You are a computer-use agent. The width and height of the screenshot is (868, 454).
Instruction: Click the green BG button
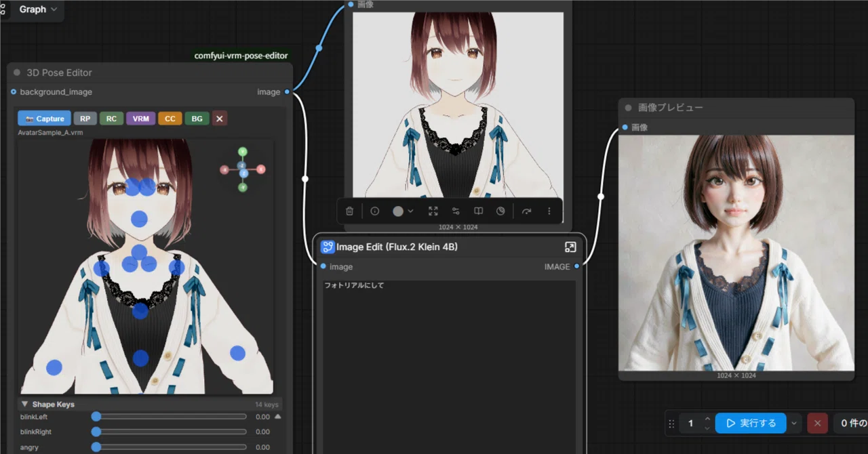pyautogui.click(x=197, y=119)
